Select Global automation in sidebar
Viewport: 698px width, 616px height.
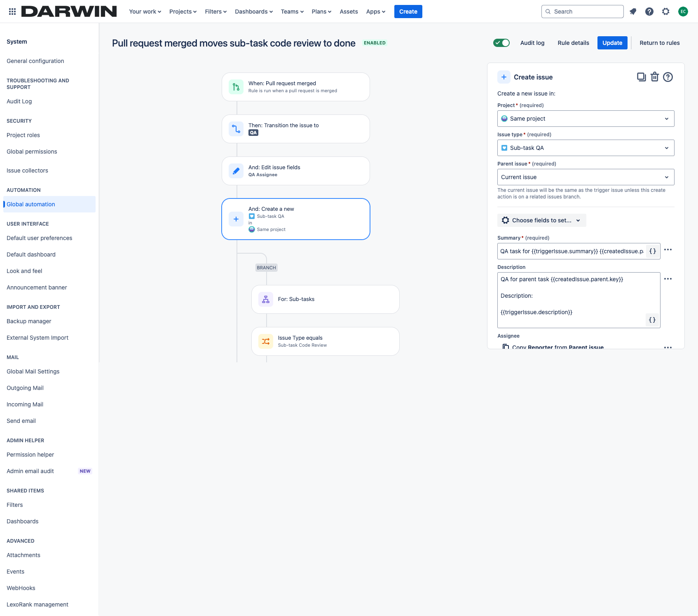click(x=49, y=204)
